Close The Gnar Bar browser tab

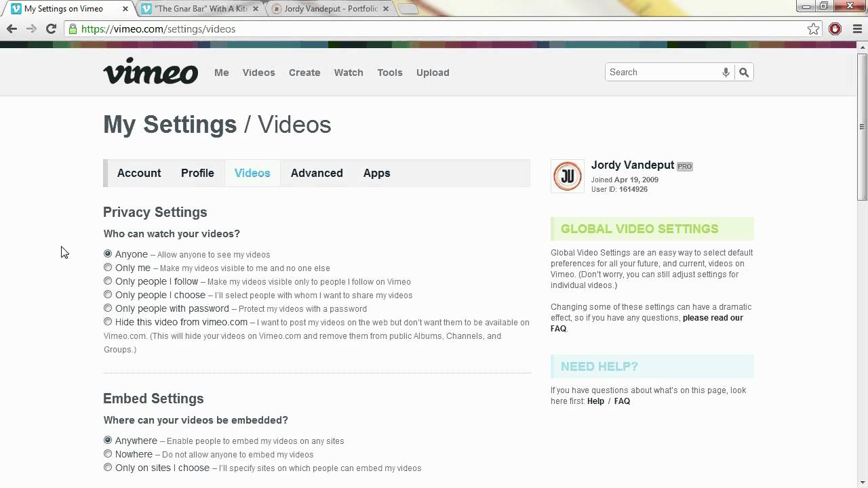point(257,9)
